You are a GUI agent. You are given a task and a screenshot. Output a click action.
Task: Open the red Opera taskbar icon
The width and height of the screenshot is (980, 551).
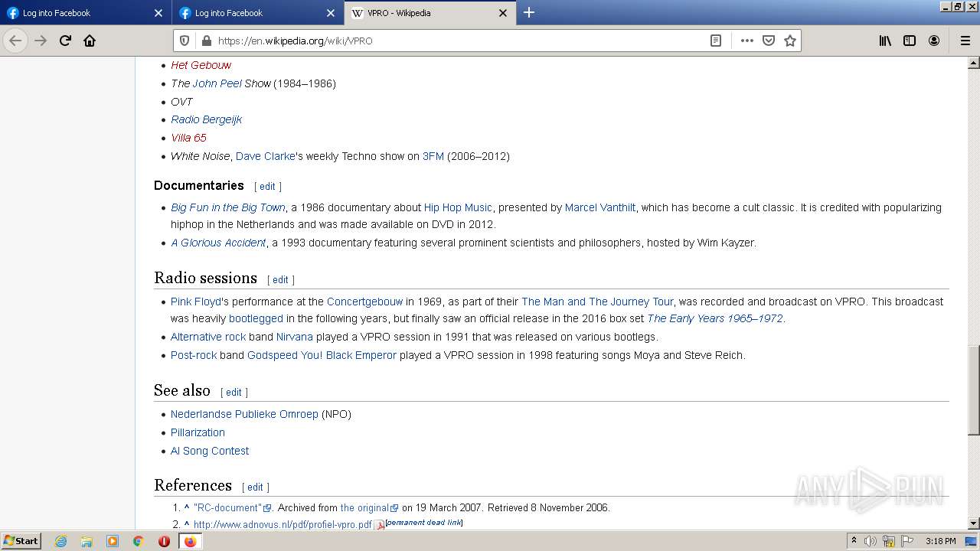(x=164, y=541)
